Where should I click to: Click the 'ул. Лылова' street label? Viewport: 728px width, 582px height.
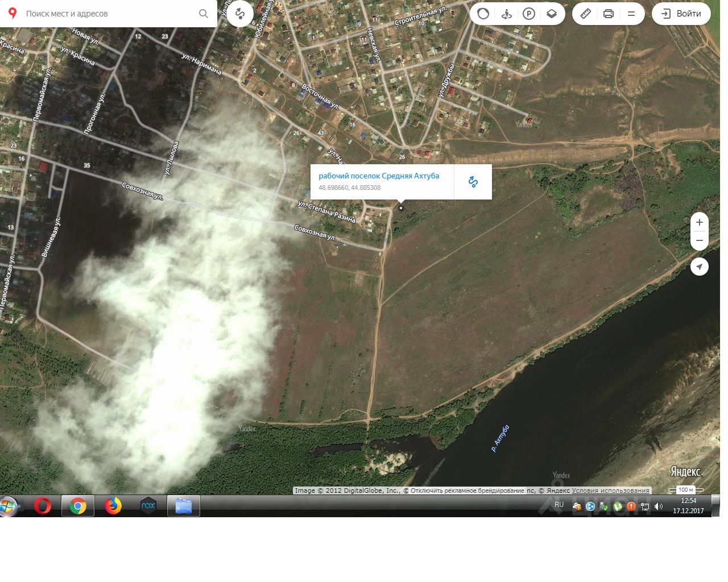point(171,157)
